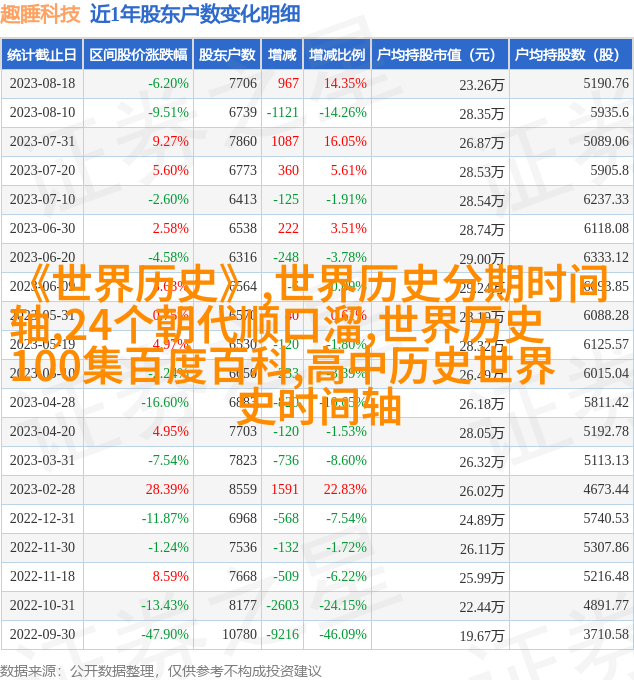
Task: Select the date cell 2023-04-28
Action: point(42,402)
